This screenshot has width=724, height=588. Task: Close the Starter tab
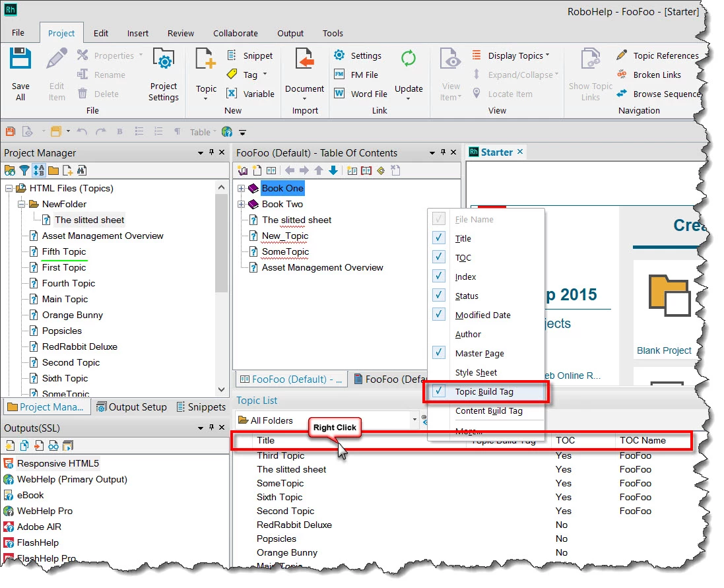520,152
